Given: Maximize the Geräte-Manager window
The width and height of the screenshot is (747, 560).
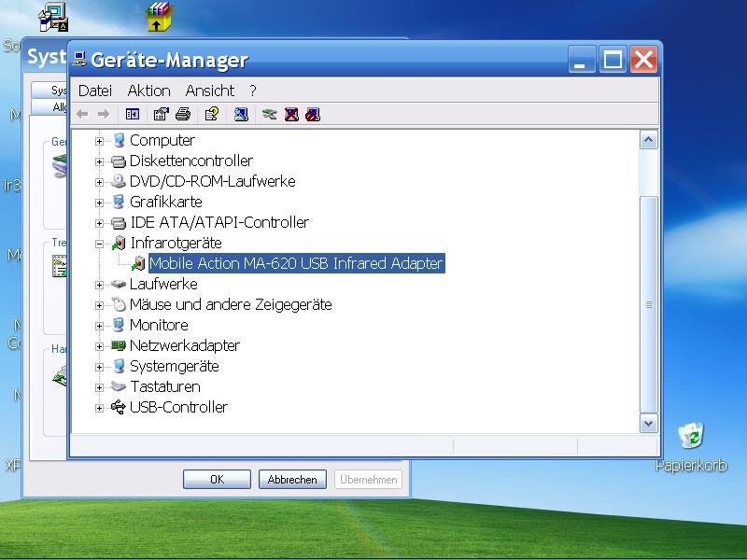Looking at the screenshot, I should (613, 60).
